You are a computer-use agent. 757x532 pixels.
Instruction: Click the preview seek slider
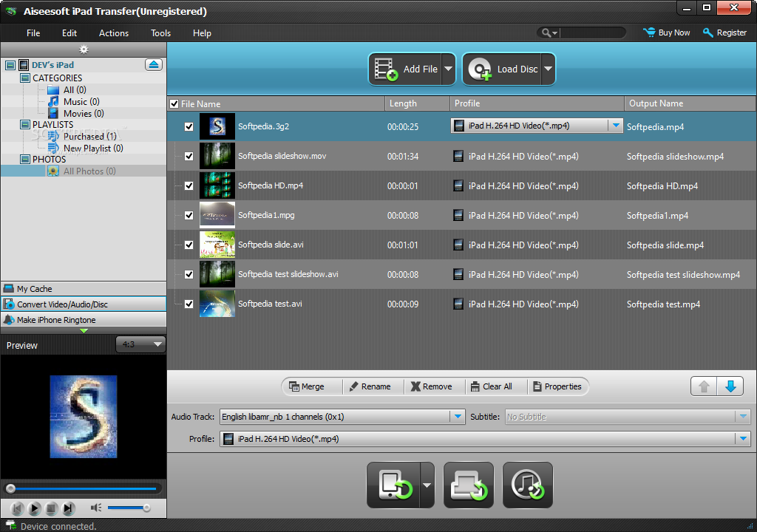(x=83, y=488)
